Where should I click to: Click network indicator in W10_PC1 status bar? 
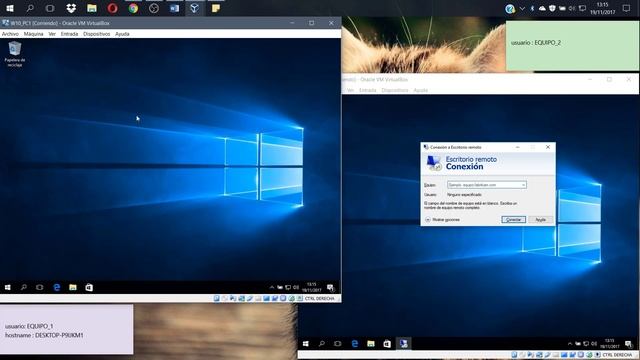click(241, 298)
